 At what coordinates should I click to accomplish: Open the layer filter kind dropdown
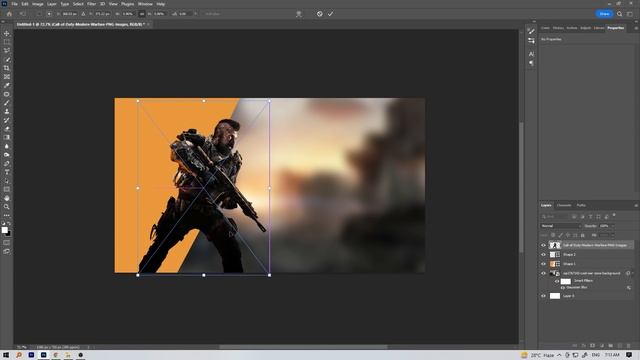coord(556,217)
